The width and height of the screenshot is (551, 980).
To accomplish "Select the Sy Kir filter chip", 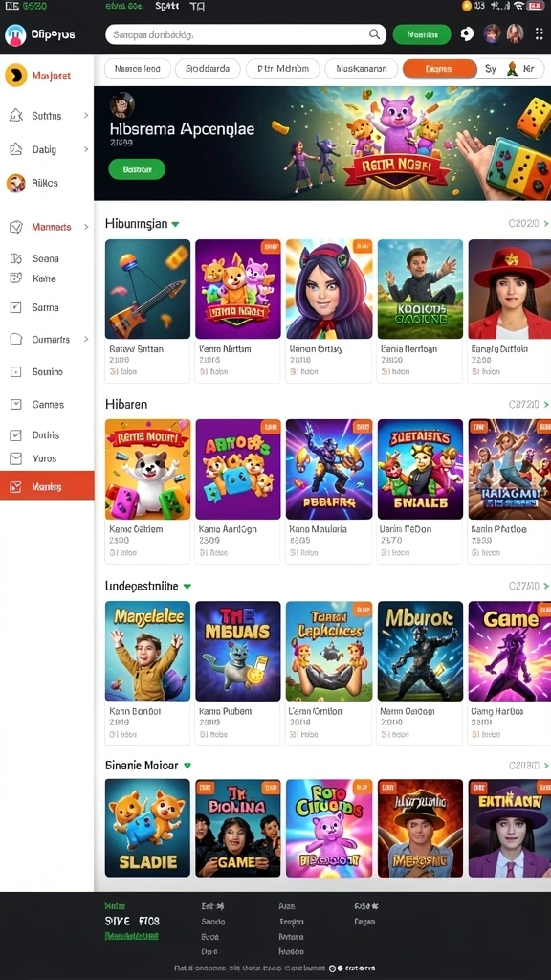I will (511, 69).
